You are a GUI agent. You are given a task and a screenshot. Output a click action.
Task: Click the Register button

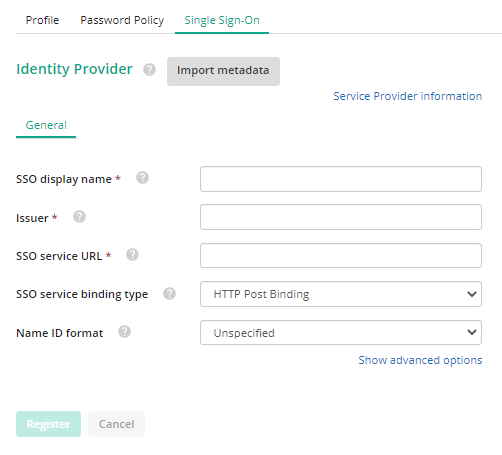tap(48, 424)
